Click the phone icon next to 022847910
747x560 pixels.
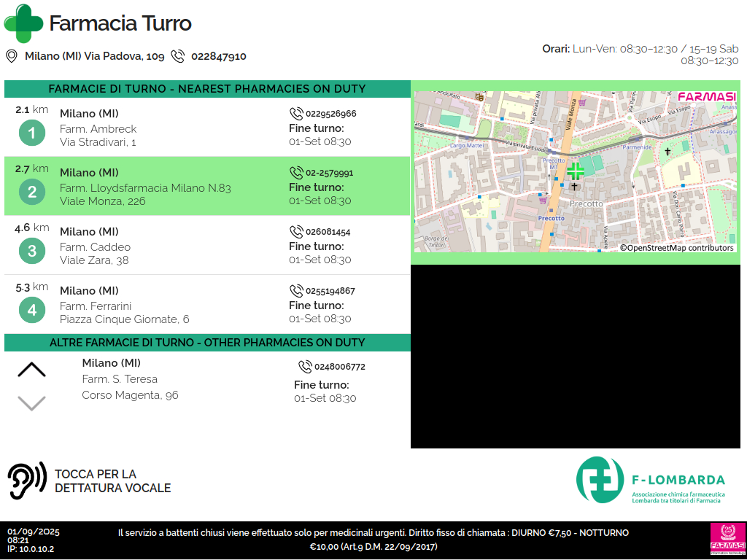pyautogui.click(x=177, y=56)
